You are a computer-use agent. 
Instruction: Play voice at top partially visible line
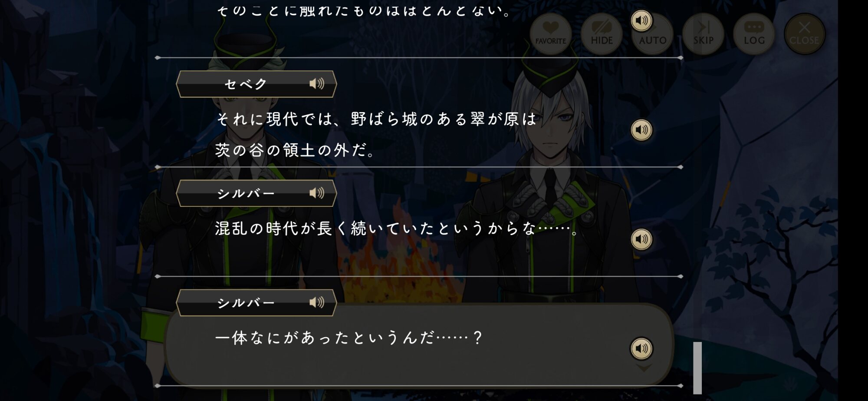click(x=641, y=20)
